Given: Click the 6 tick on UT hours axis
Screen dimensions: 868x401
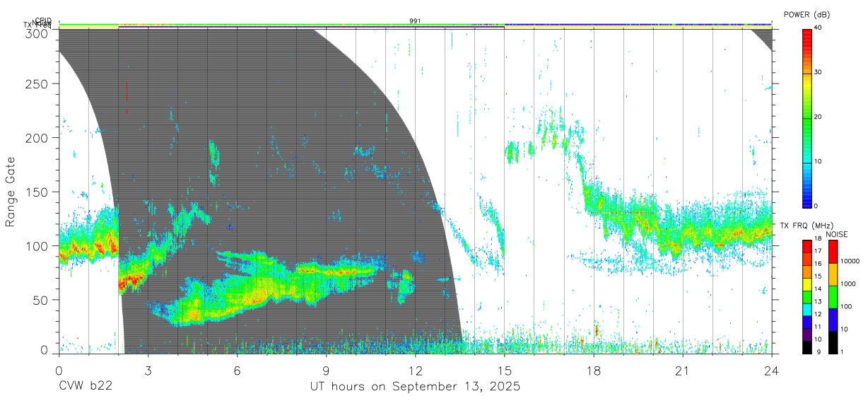Looking at the screenshot, I should click(x=237, y=371).
